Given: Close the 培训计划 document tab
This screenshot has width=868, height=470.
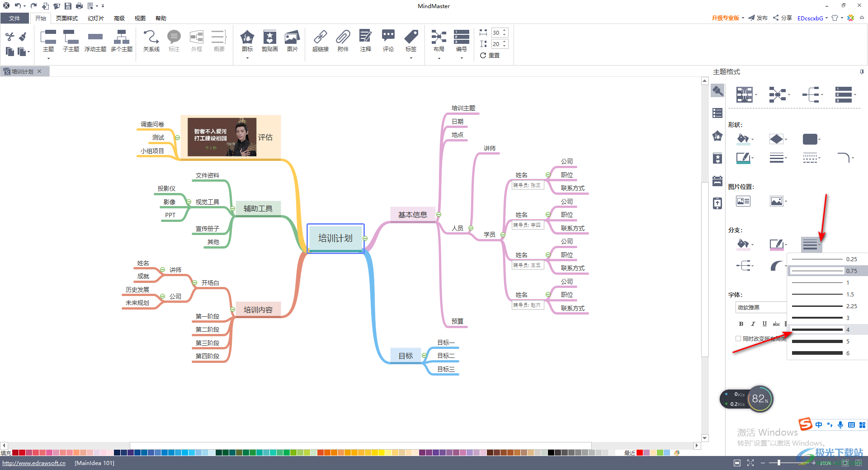Looking at the screenshot, I should tap(39, 71).
